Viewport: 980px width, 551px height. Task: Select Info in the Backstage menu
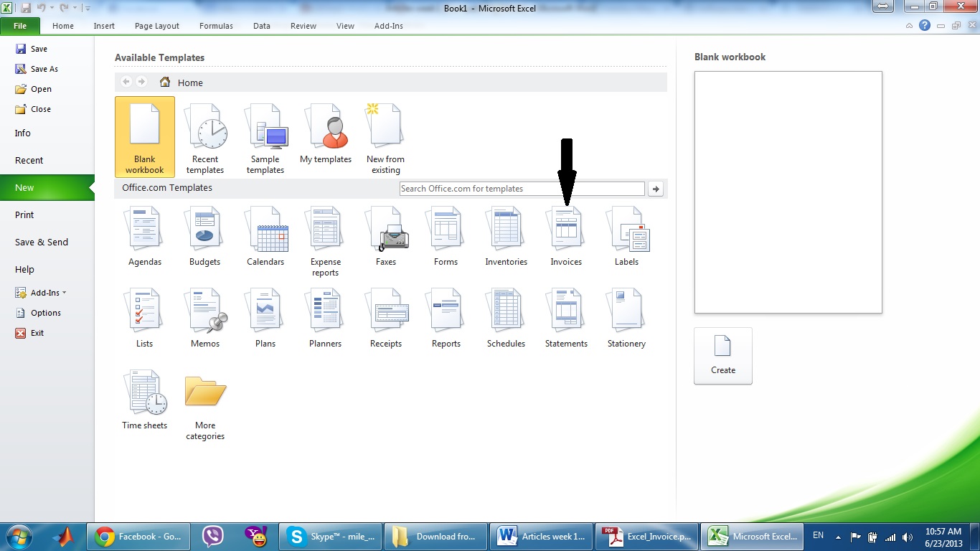point(47,133)
